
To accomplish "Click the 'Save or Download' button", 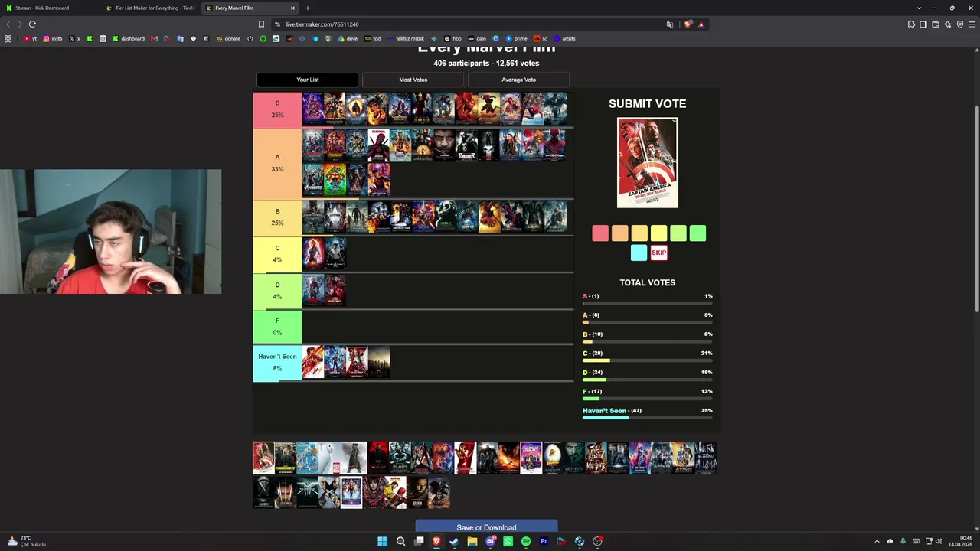I will pos(486,527).
